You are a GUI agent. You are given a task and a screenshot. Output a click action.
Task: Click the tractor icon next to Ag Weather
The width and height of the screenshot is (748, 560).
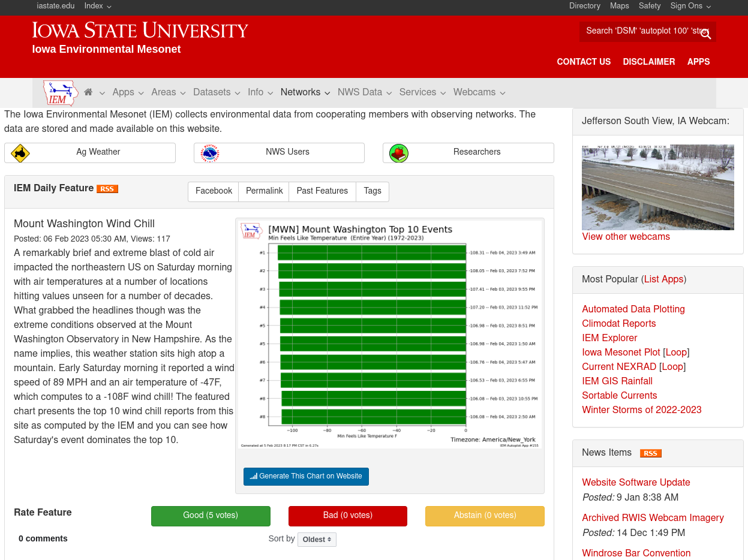click(x=20, y=153)
